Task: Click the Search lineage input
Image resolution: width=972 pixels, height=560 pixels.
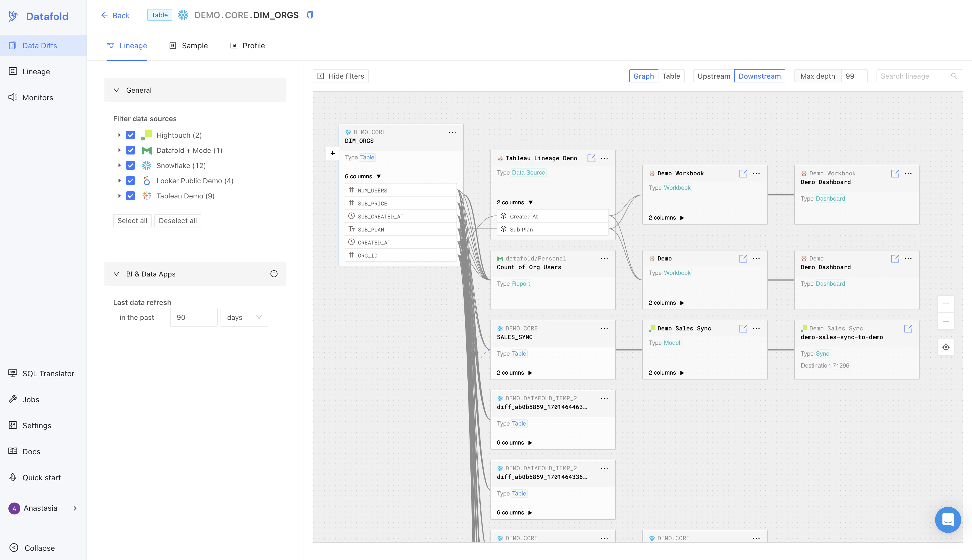Action: pos(920,76)
